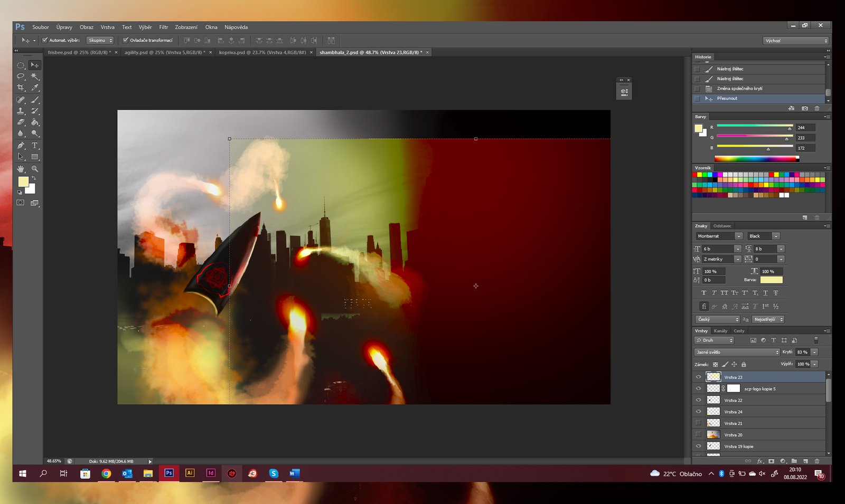Select the Lasso tool
Viewport: 845px width, 504px height.
(x=21, y=77)
